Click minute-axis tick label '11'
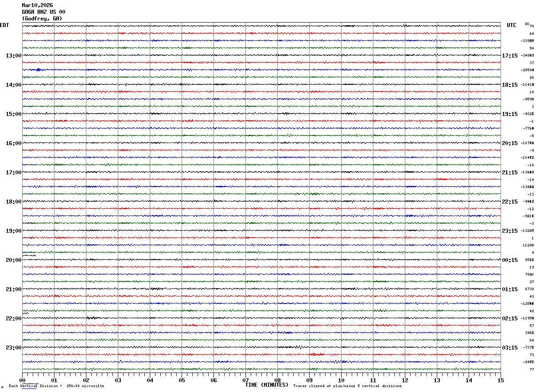Viewport: 536px width, 392px height. point(373,380)
